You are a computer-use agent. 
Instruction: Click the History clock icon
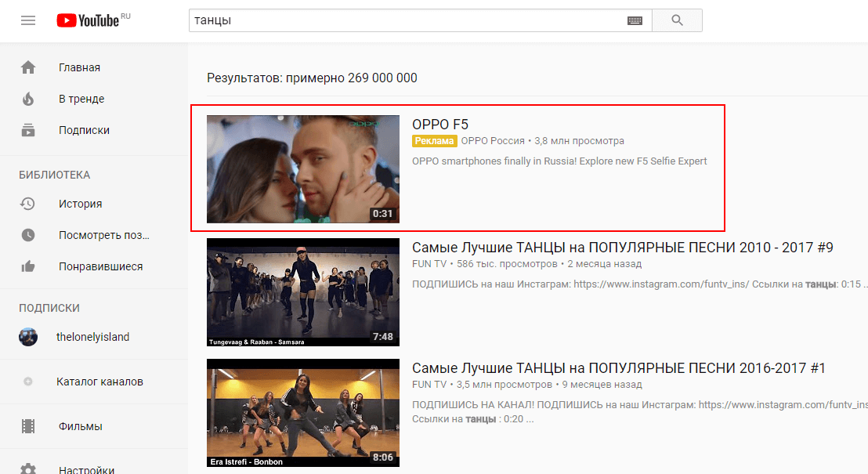tap(27, 204)
